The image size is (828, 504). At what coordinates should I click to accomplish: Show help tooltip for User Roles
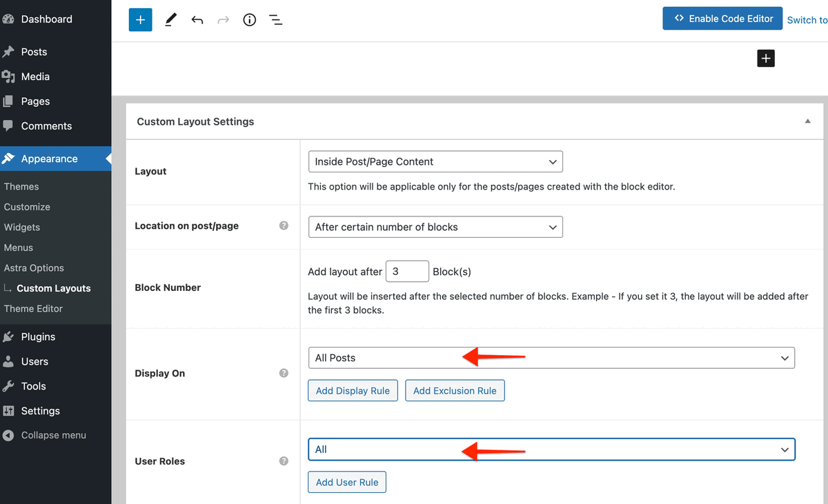[284, 461]
